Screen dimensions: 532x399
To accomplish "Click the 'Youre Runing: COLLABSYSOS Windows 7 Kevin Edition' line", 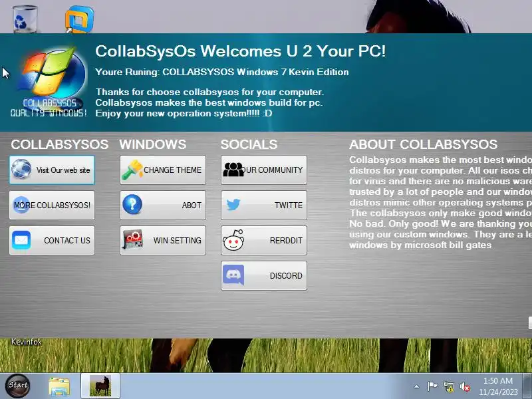I will (x=222, y=72).
